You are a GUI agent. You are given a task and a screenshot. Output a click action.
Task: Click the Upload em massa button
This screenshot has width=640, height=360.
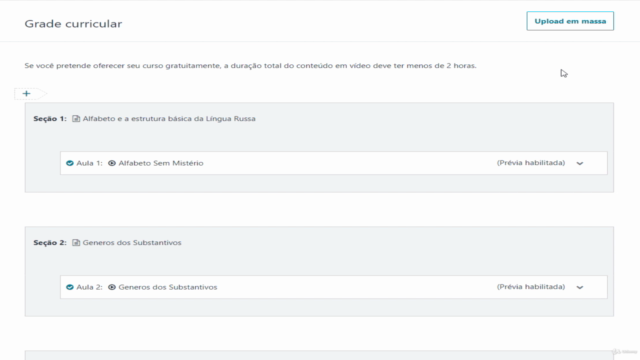(570, 21)
